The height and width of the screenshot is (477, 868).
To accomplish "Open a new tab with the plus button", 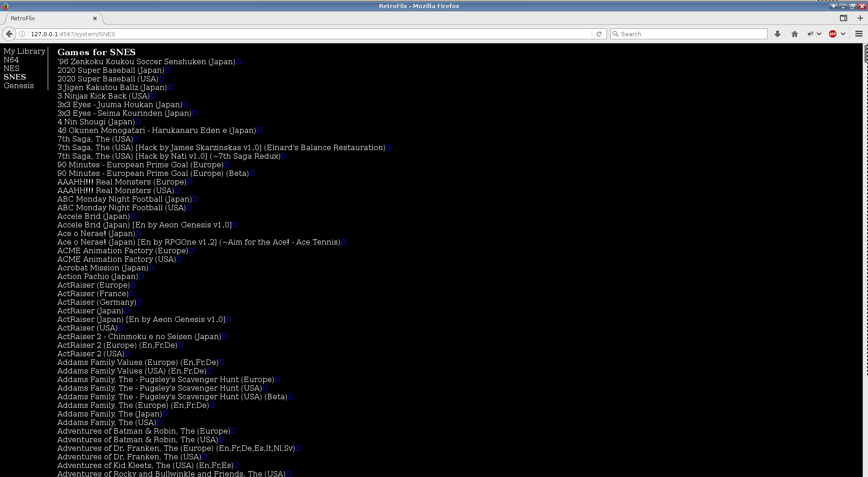I will (x=860, y=18).
